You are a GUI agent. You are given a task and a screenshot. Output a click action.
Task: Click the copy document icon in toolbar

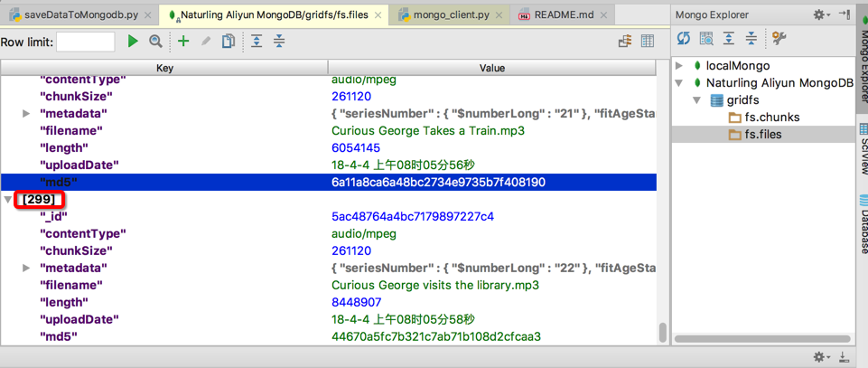(x=229, y=42)
